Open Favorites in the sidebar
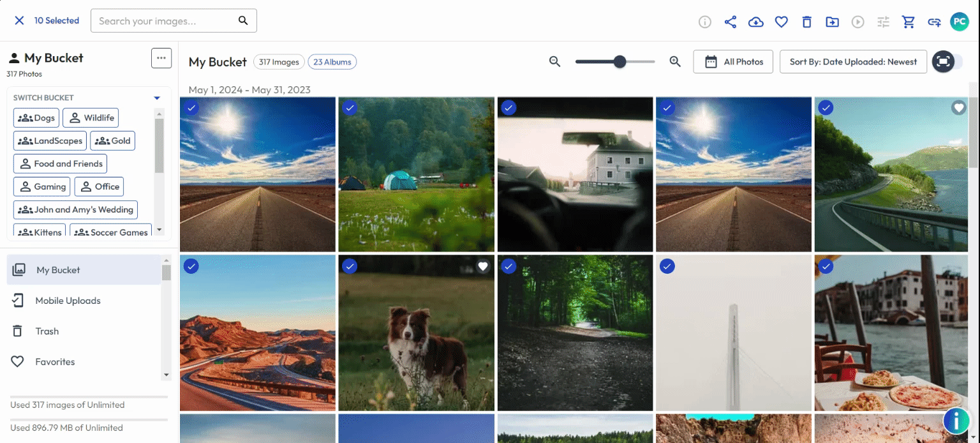The width and height of the screenshot is (980, 443). pos(84,362)
